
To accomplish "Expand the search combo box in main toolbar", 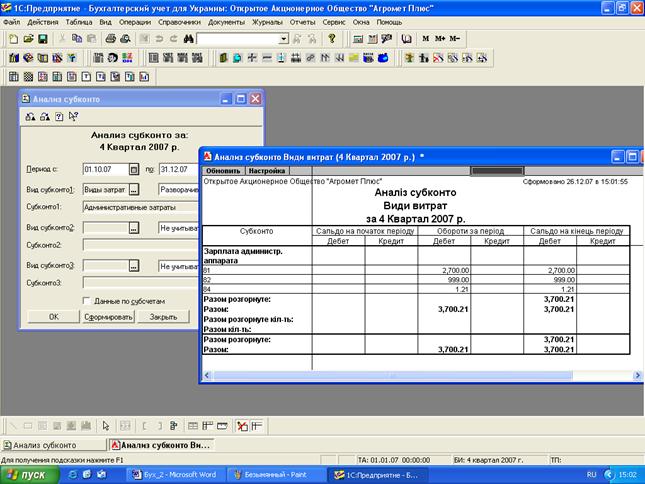I will pyautogui.click(x=283, y=39).
